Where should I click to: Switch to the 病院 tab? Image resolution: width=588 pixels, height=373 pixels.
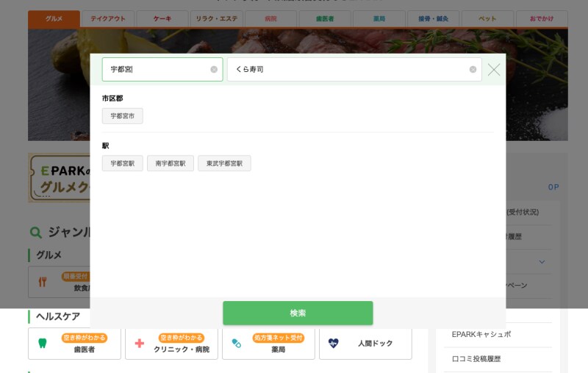[x=270, y=19]
